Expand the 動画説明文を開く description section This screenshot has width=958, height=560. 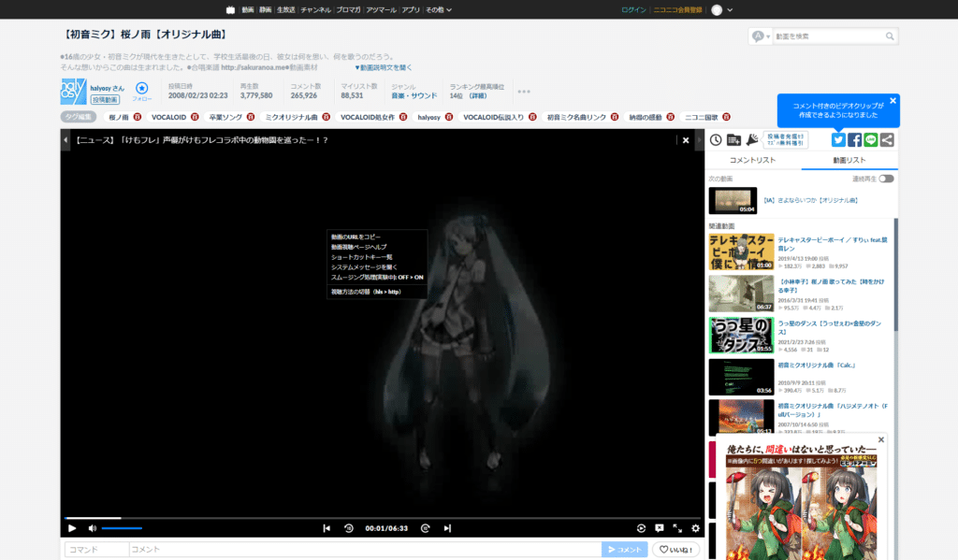(x=384, y=66)
